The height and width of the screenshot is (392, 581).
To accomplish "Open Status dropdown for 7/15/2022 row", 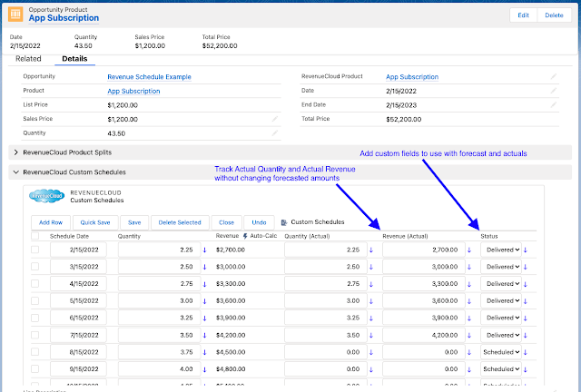I will coord(501,335).
